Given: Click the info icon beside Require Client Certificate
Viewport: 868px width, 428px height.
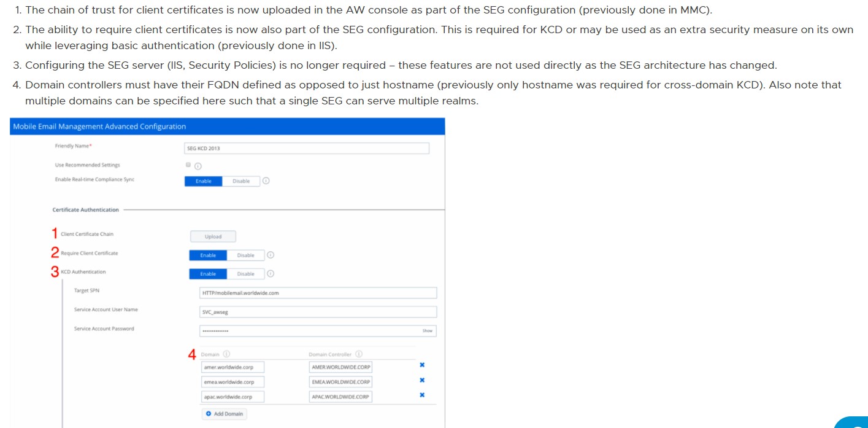Looking at the screenshot, I should point(270,255).
